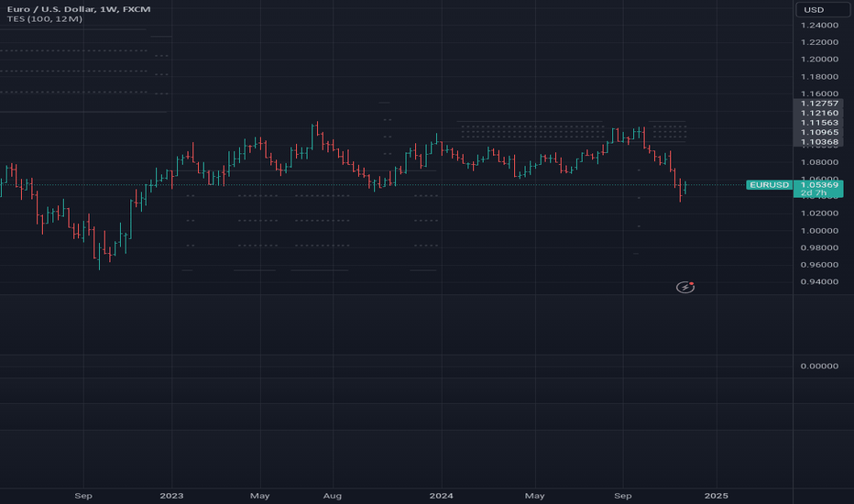Viewport: 854px width, 504px height.
Task: Click the 1.20000 price scale value
Action: [819, 59]
